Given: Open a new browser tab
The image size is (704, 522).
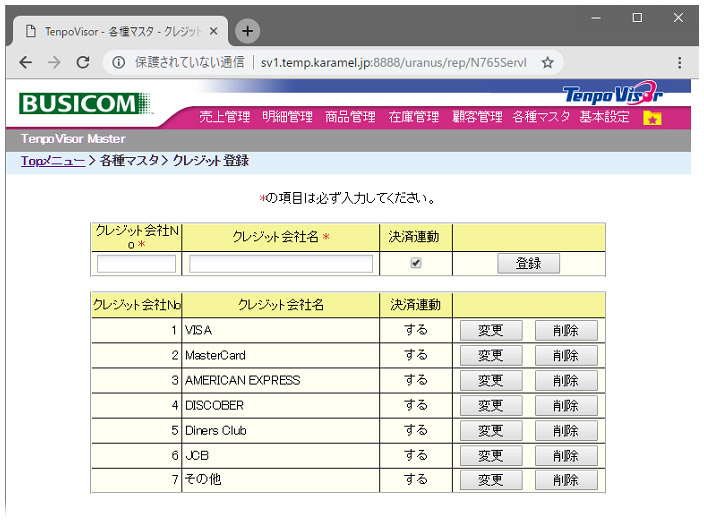Looking at the screenshot, I should 247,31.
